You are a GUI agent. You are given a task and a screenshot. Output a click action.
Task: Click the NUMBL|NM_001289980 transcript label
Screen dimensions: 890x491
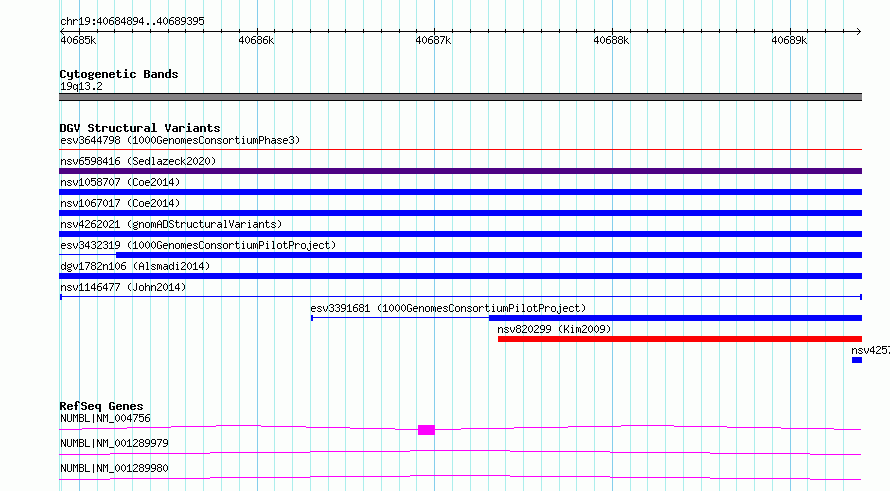[114, 468]
